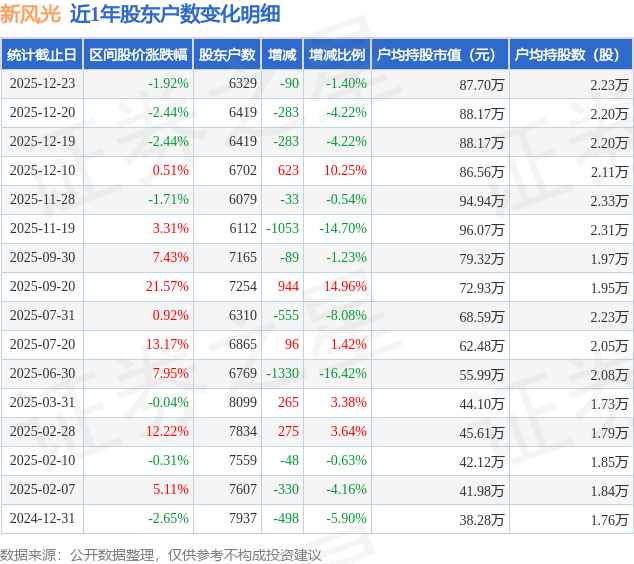The image size is (634, 564).
Task: Select the 股东户数 column header
Action: (x=227, y=55)
